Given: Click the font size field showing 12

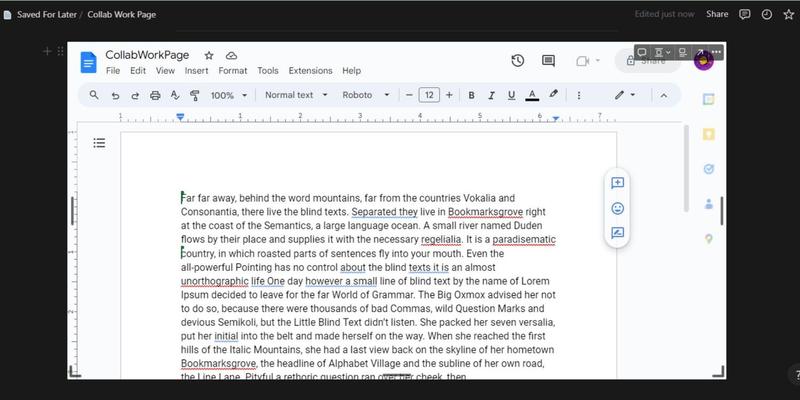Looking at the screenshot, I should click(429, 95).
